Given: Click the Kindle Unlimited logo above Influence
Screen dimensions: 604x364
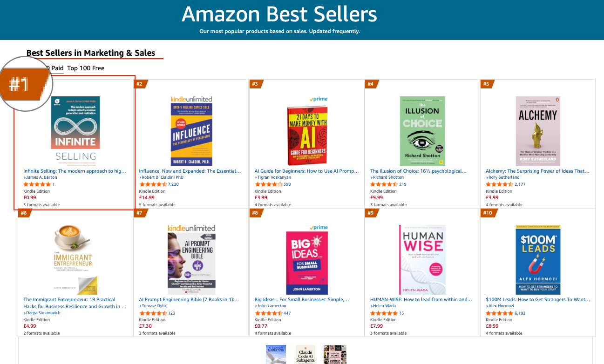Looking at the screenshot, I should (191, 99).
